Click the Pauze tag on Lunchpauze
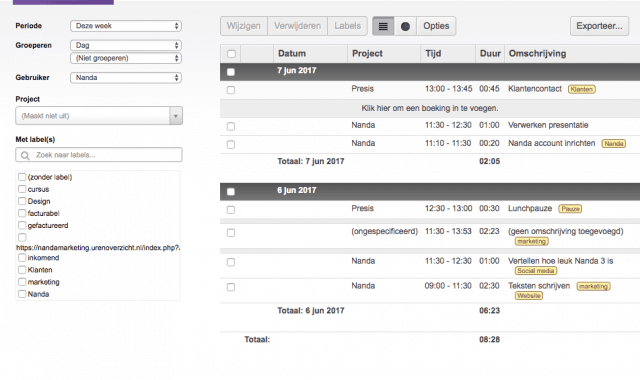 click(x=570, y=209)
